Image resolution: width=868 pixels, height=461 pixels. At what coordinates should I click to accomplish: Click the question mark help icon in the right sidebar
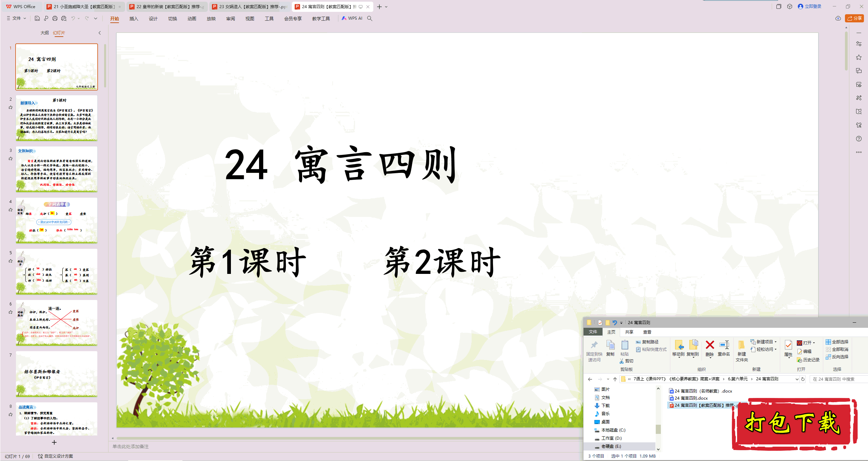(859, 139)
